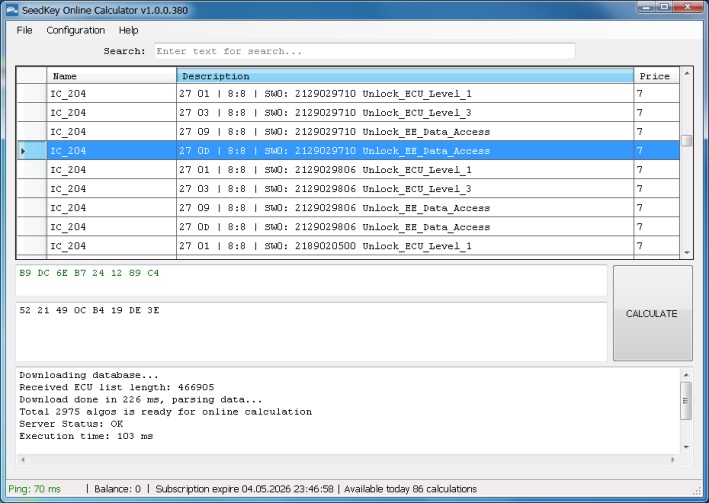The height and width of the screenshot is (503, 709).
Task: Click the CALCULATE button
Action: click(x=652, y=313)
